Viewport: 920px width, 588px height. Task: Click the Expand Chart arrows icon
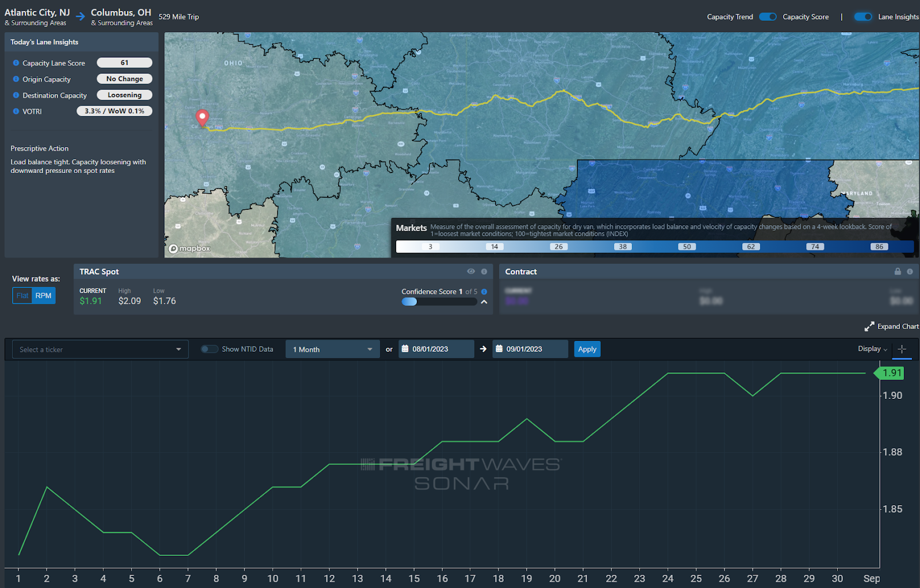pyautogui.click(x=869, y=326)
